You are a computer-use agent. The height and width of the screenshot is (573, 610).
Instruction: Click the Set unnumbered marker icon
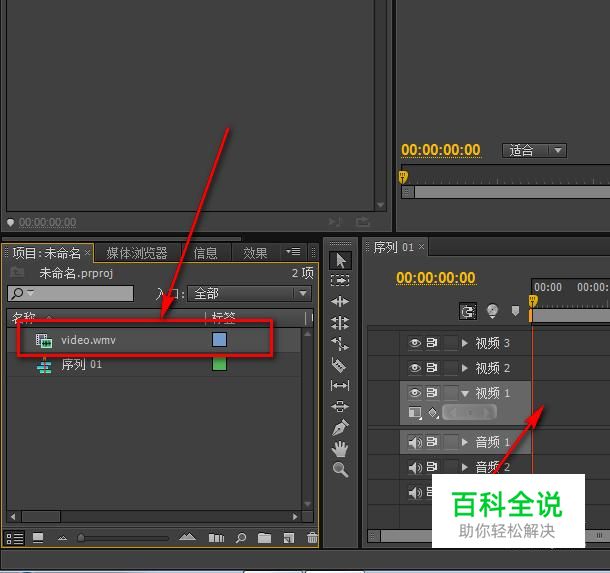(x=515, y=311)
